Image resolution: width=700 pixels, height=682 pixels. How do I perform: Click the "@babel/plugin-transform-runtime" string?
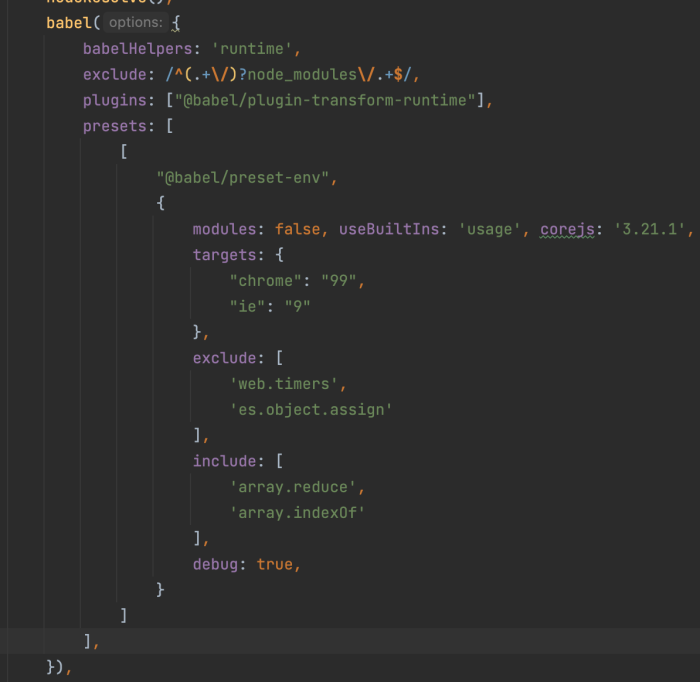pos(325,100)
